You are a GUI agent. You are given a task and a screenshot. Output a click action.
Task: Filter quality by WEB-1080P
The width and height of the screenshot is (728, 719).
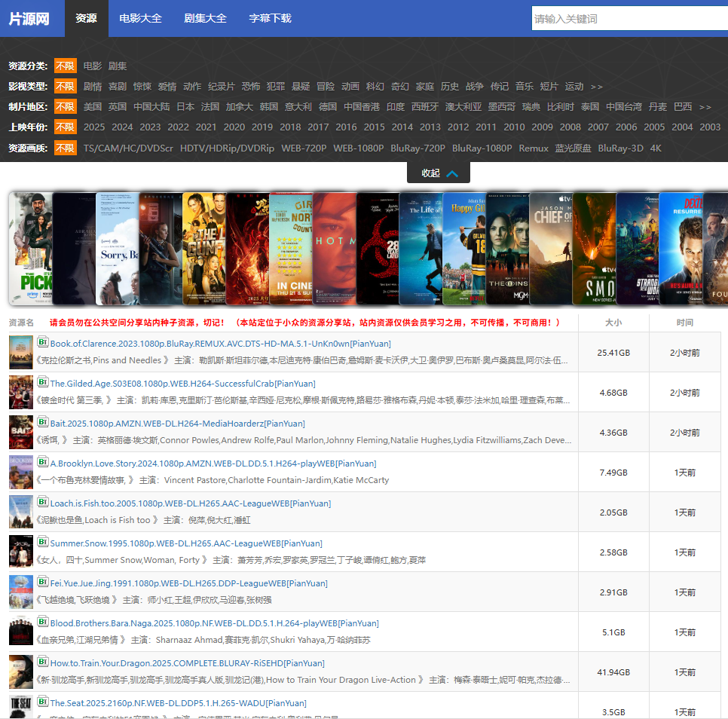pyautogui.click(x=359, y=148)
